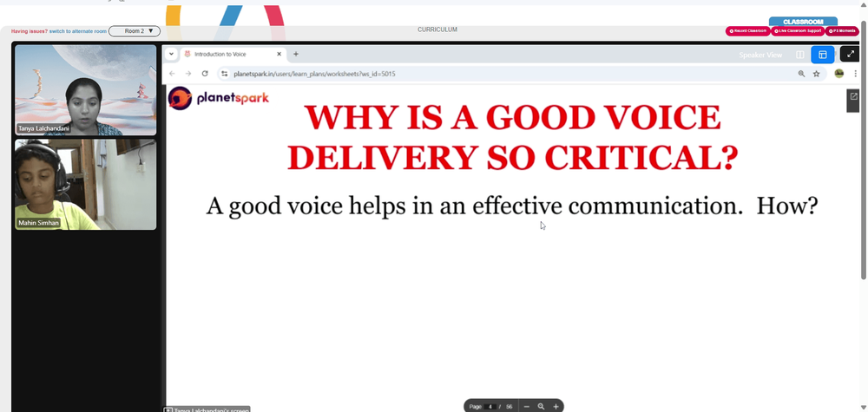
Task: Open the Chrome profile avatar
Action: (839, 74)
